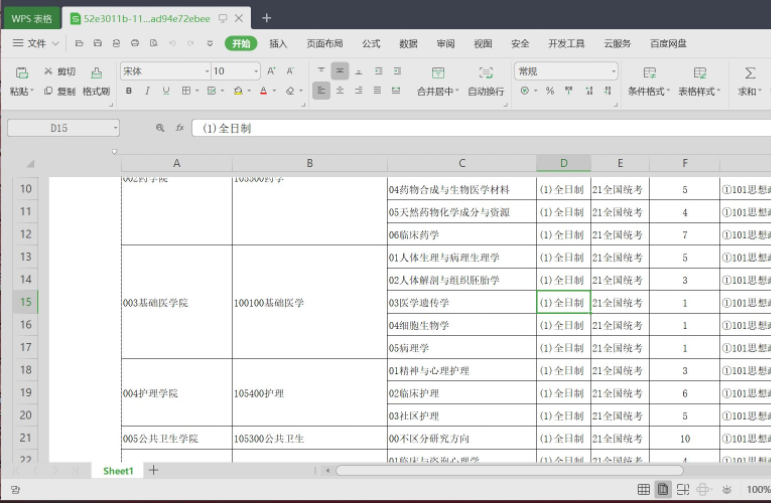
Task: Toggle underline formatting
Action: [166, 91]
